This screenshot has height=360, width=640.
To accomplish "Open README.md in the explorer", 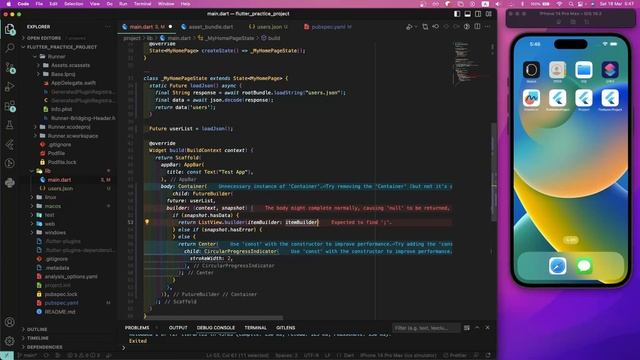I will [x=60, y=312].
